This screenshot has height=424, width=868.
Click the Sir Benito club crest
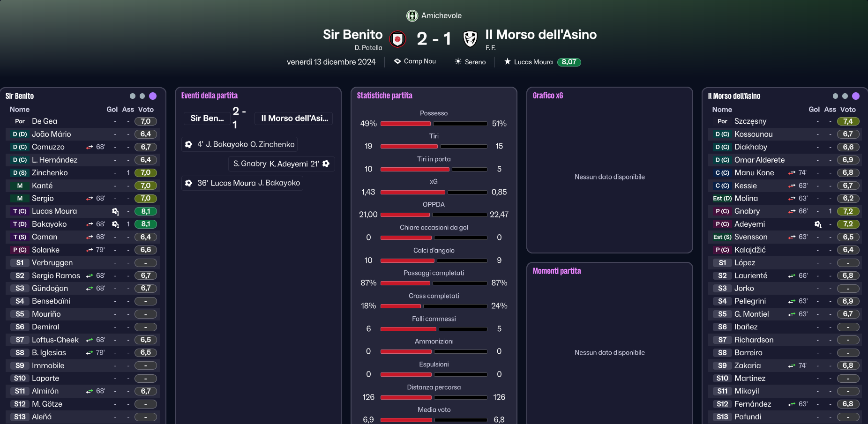tap(397, 39)
